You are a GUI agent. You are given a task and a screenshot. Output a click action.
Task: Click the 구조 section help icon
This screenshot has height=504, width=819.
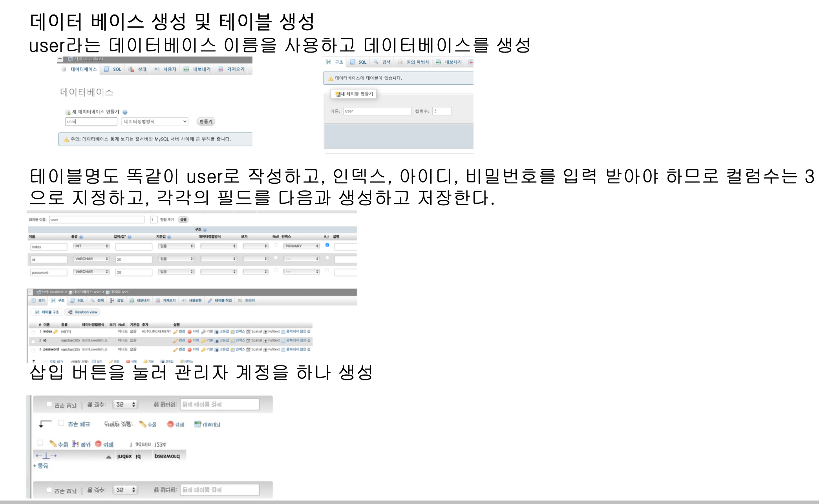click(x=205, y=230)
